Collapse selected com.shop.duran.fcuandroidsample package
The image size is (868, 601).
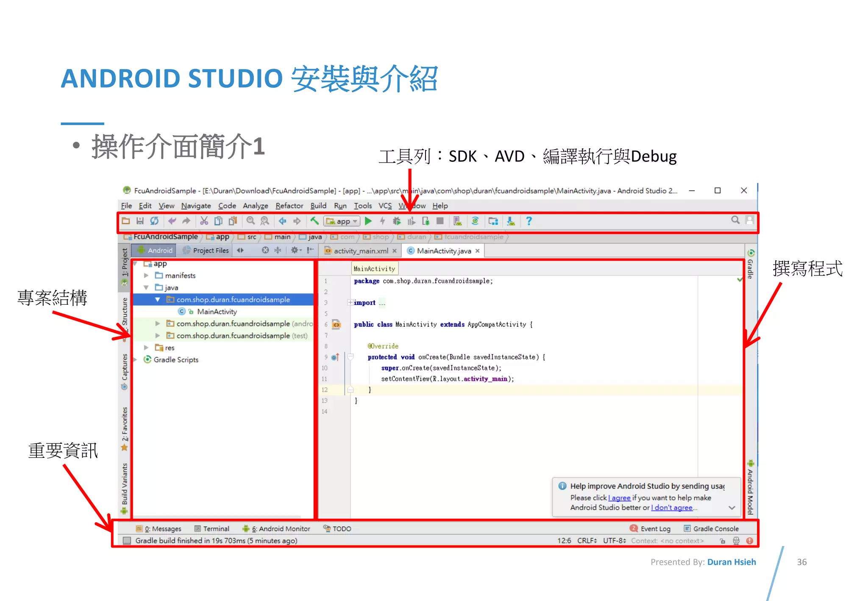(x=158, y=299)
